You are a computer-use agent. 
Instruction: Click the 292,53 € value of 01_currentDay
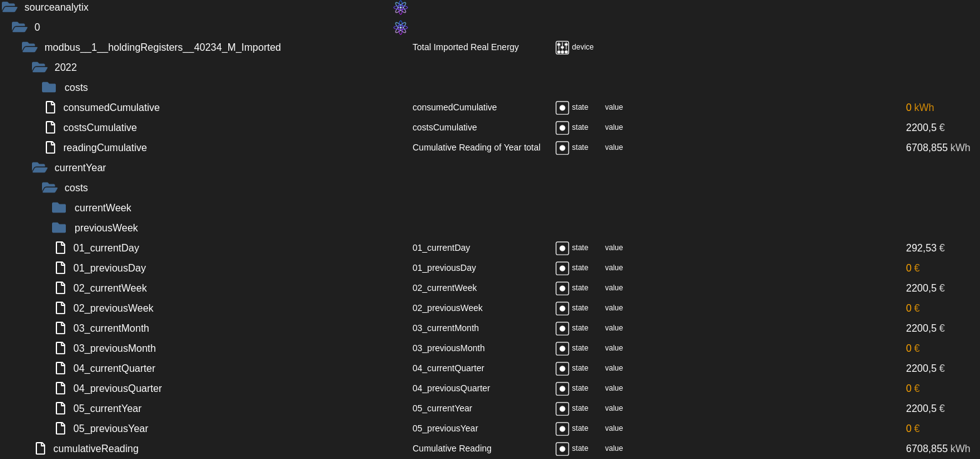pyautogui.click(x=925, y=248)
